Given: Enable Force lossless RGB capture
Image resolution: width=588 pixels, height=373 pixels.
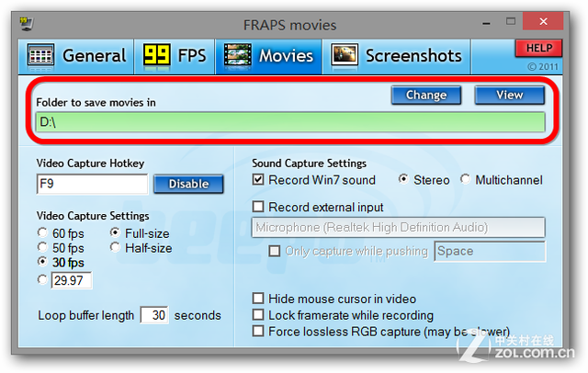Looking at the screenshot, I should point(258,331).
